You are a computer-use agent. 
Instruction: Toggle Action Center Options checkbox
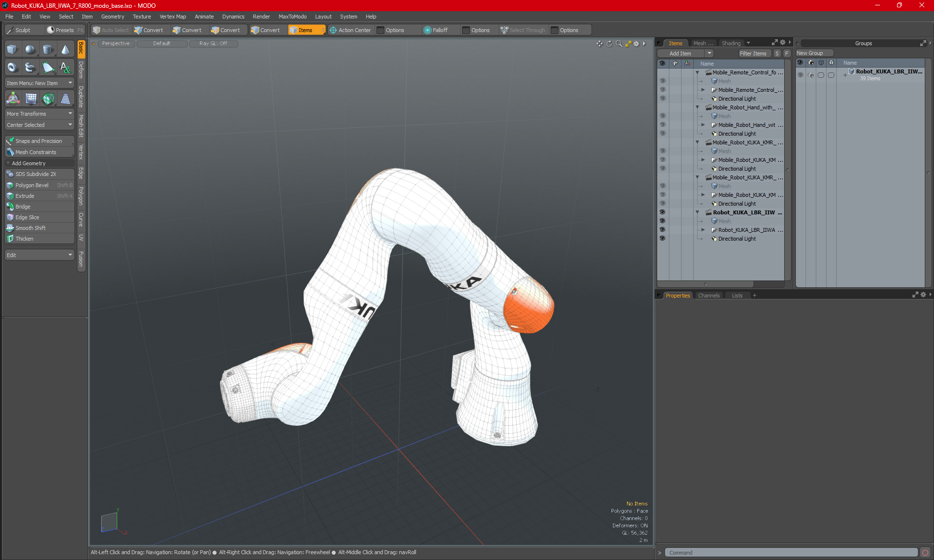point(381,30)
